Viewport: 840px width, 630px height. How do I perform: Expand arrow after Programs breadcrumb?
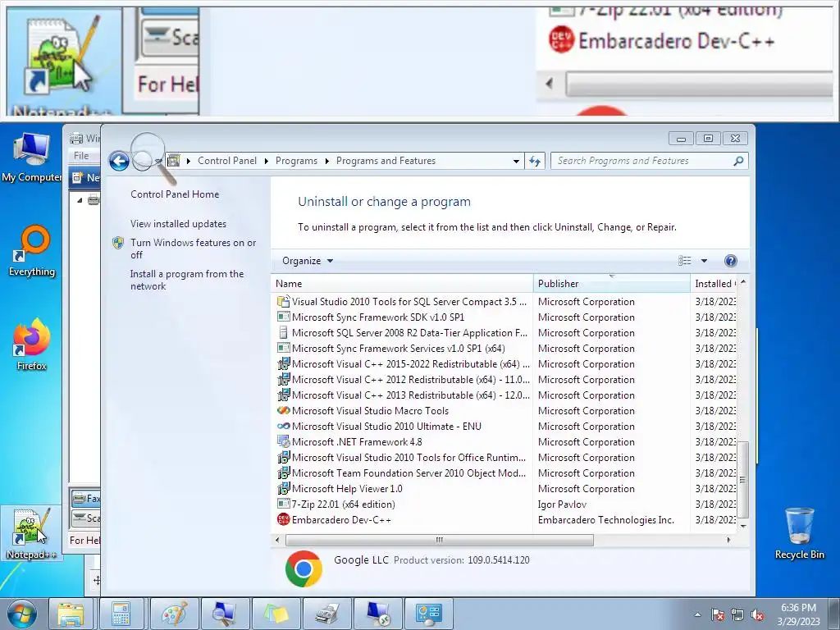326,161
